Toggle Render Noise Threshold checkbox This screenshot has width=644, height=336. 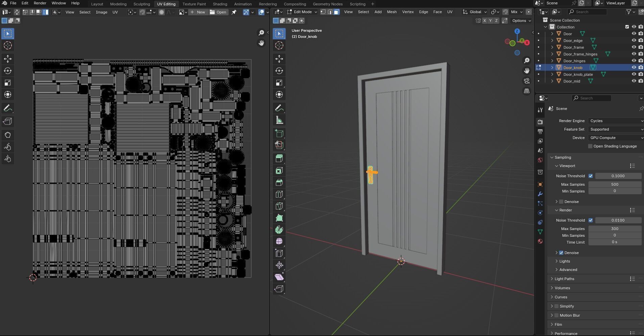[591, 220]
